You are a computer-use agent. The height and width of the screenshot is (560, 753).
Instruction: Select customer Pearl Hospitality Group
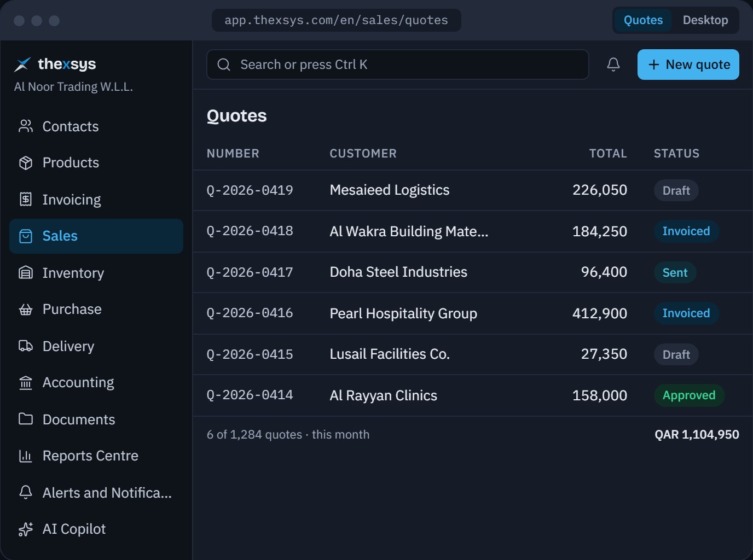403,313
